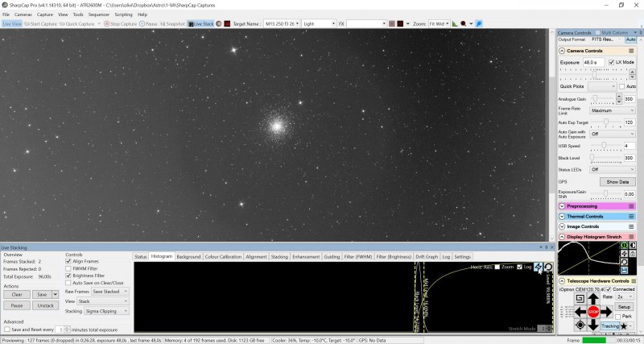Toggle the Auto checkbox beside Quick Picks
This screenshot has height=344, width=644.
621,86
